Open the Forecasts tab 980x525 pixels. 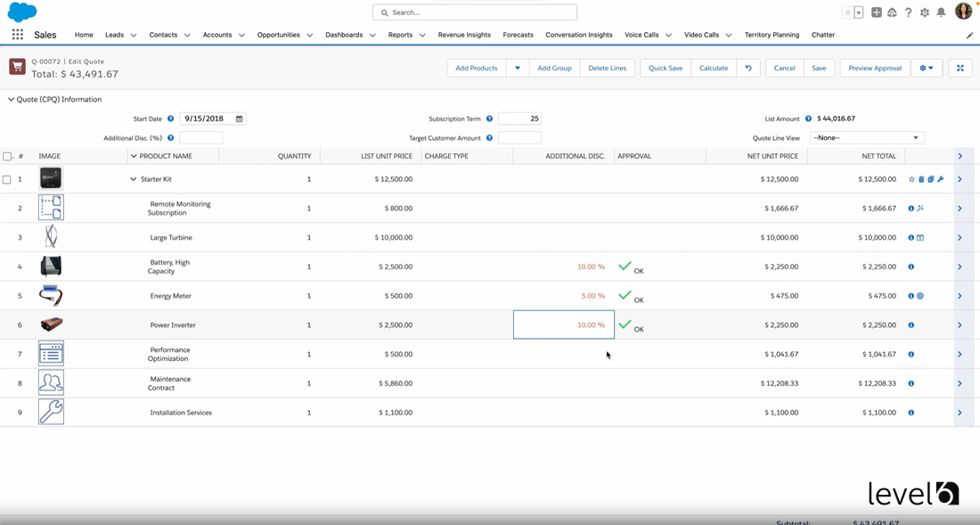click(x=518, y=35)
